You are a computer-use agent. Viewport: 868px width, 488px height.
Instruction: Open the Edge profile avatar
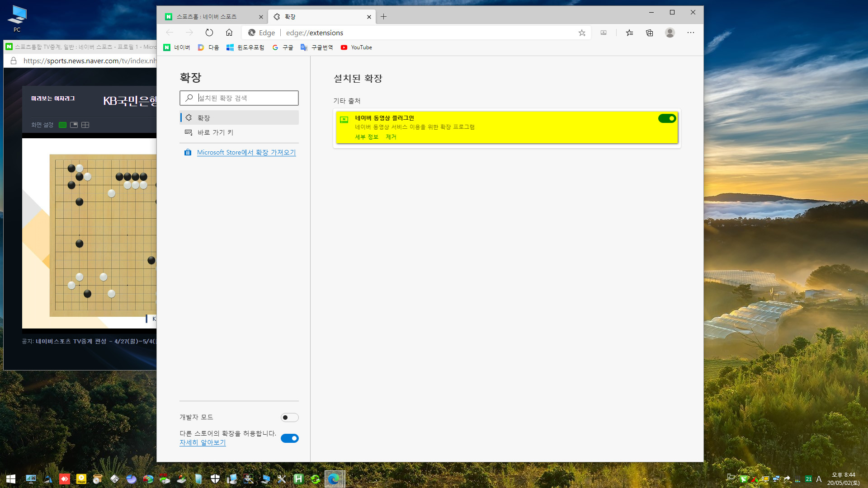[670, 33]
